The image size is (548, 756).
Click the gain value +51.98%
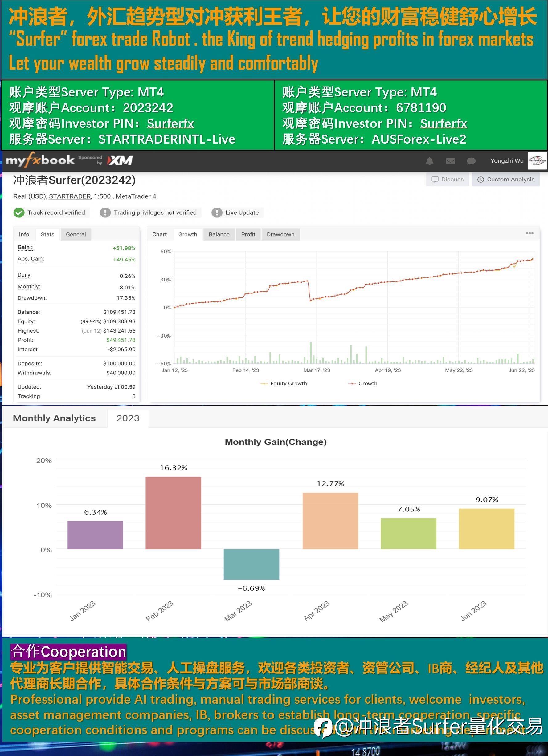124,248
